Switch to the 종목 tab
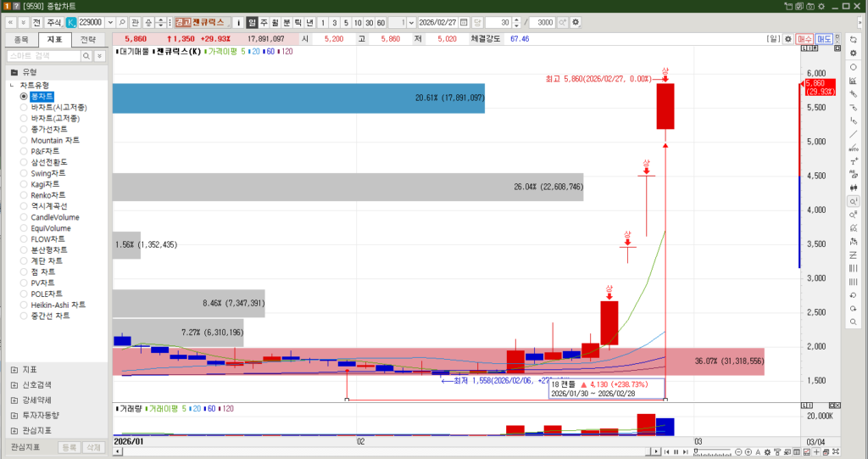The width and height of the screenshot is (868, 459). tap(21, 40)
